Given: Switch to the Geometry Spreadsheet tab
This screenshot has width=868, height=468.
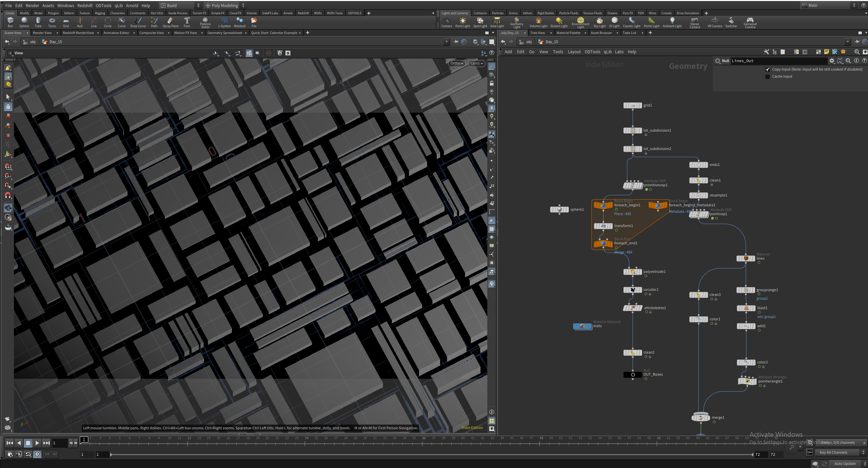Looking at the screenshot, I should (225, 33).
